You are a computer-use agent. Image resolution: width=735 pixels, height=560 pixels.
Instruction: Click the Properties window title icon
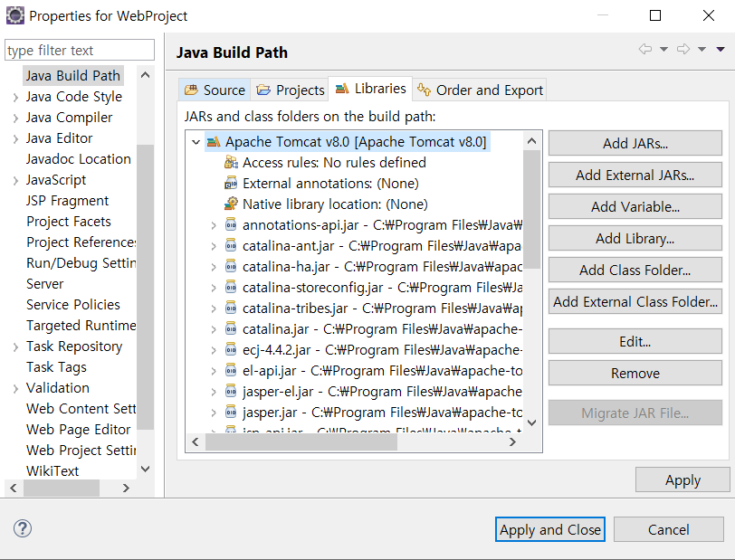[x=14, y=15]
